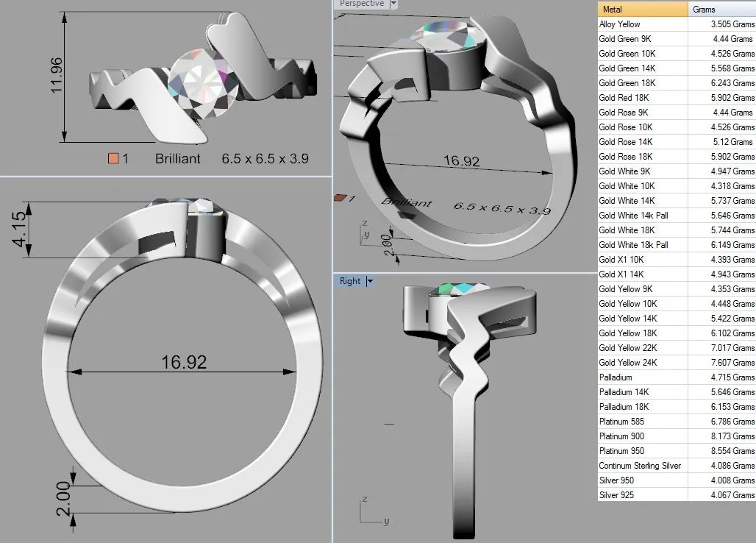Select the Gold Rose 14K row
Screen dimensions: 756x543
pyautogui.click(x=677, y=142)
